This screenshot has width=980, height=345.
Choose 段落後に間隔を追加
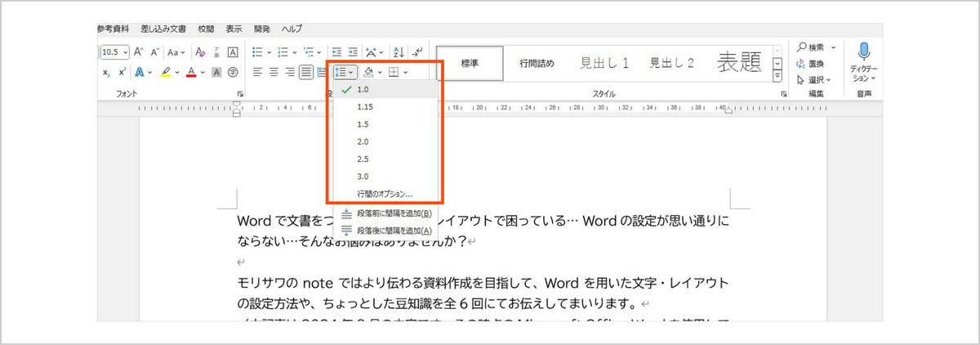[385, 231]
